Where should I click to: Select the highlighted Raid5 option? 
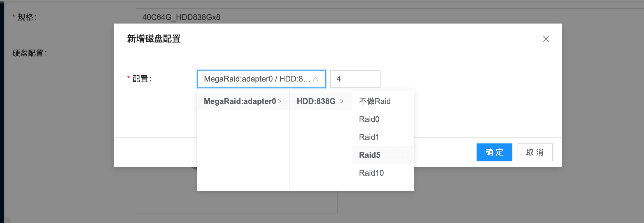point(370,155)
